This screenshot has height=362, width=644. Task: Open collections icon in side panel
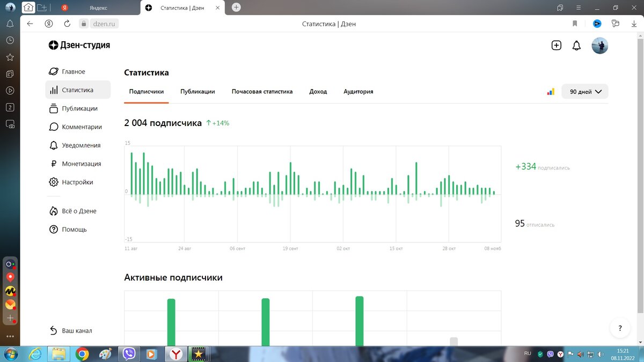[x=10, y=74]
